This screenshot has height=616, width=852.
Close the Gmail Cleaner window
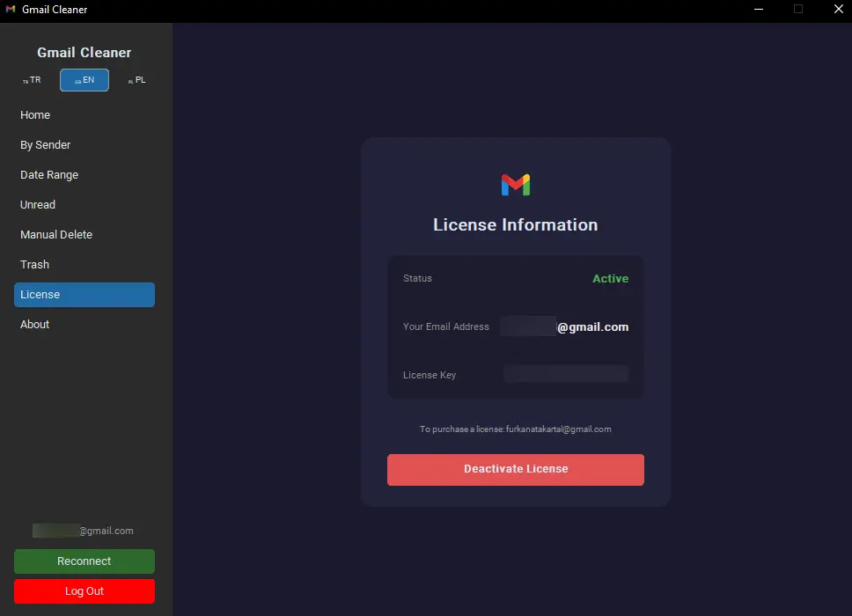click(x=839, y=9)
